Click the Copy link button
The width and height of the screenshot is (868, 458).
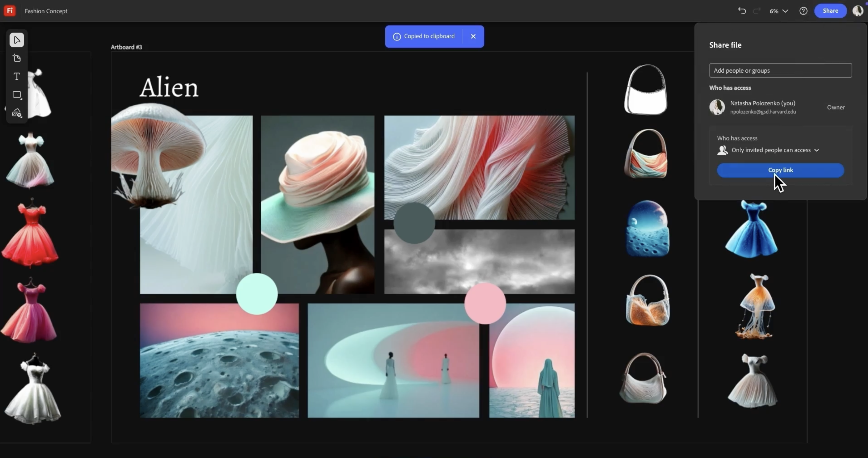coord(780,170)
